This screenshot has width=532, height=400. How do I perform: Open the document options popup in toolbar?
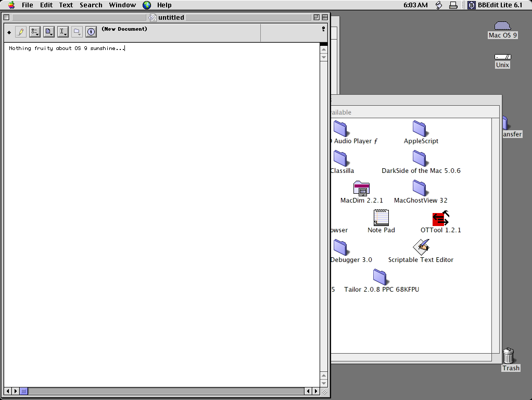point(49,32)
